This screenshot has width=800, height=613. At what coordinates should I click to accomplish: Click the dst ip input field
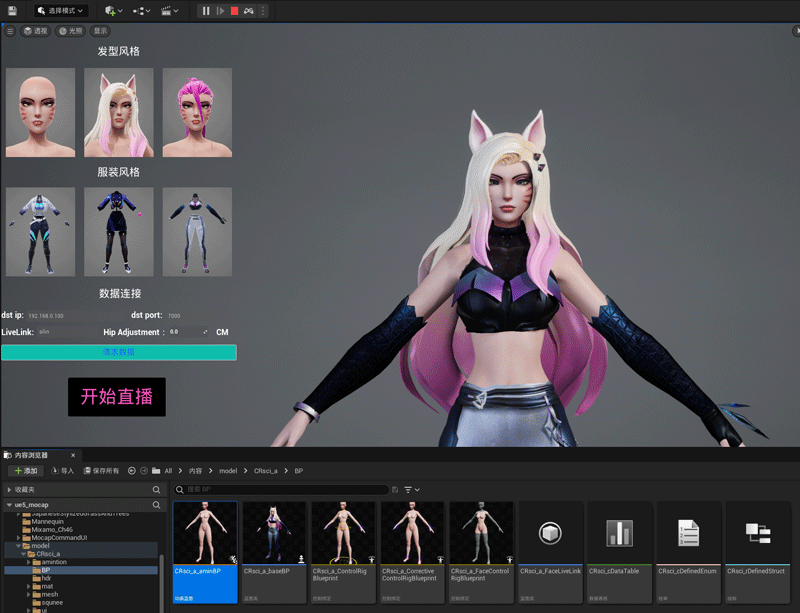(76, 315)
